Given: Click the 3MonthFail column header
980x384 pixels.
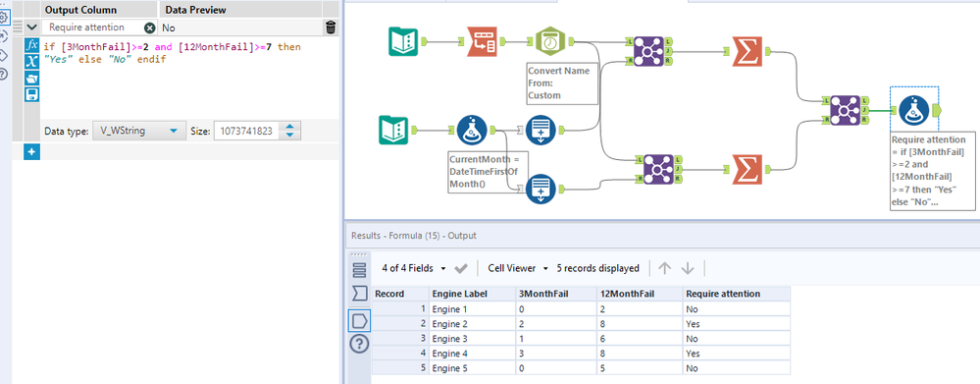Looking at the screenshot, I should 556,294.
